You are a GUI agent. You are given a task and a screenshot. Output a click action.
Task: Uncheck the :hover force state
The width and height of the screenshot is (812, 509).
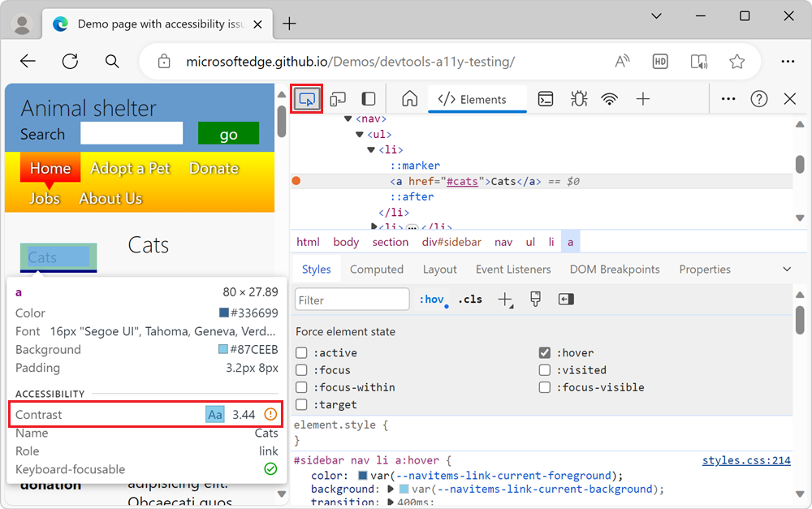pyautogui.click(x=545, y=352)
